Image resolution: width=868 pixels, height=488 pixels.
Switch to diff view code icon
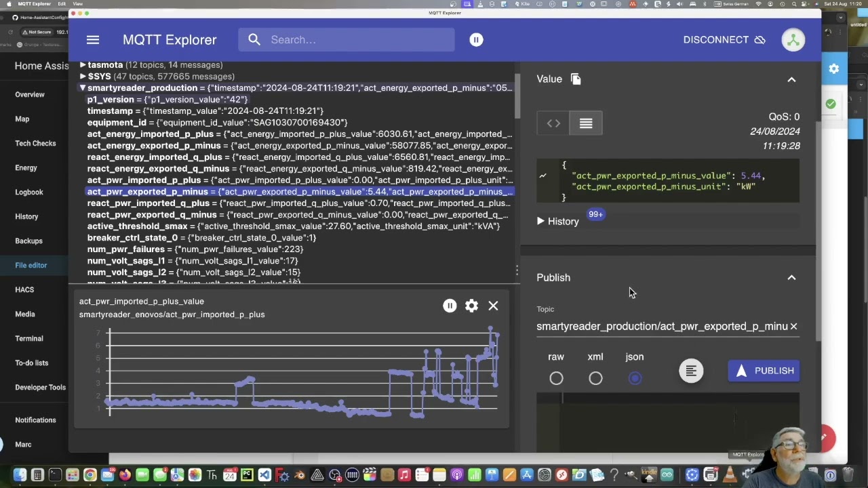[x=554, y=123]
